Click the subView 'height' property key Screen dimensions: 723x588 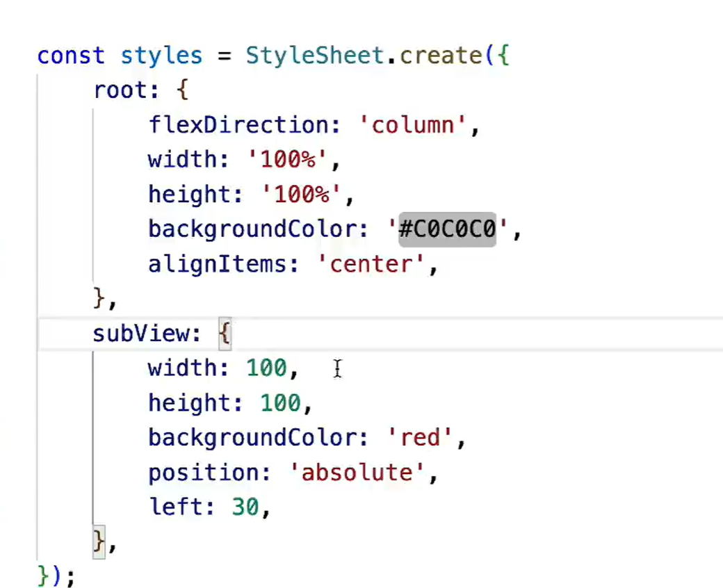coord(189,403)
